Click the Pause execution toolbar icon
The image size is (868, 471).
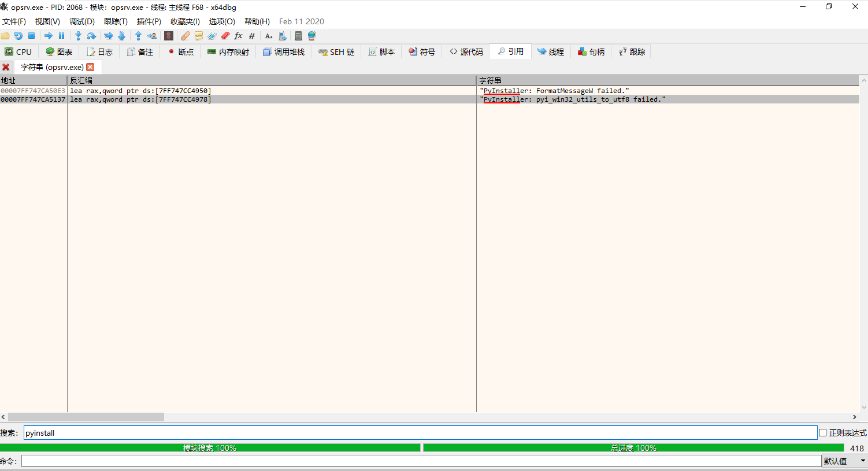click(62, 36)
